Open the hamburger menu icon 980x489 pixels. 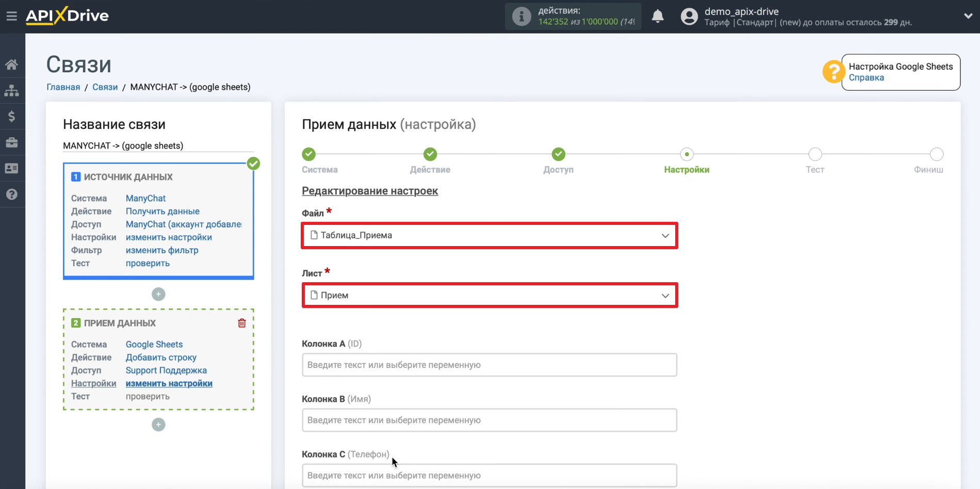[x=11, y=16]
